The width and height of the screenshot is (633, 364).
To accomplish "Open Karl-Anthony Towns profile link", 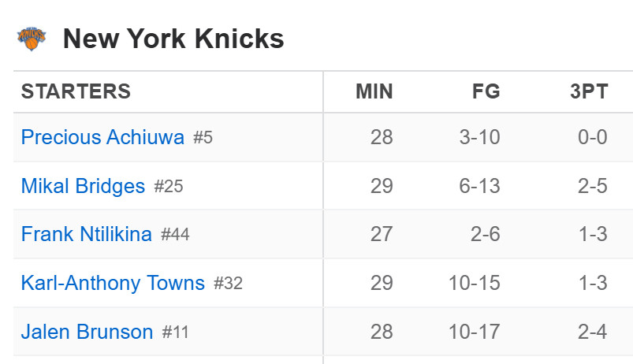I will [x=113, y=283].
